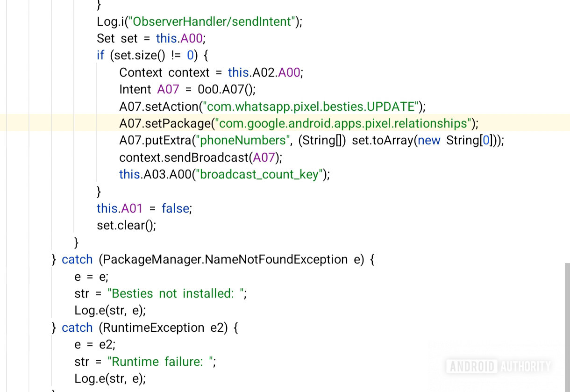Click the set.clear() statement
This screenshot has width=570, height=392.
pos(126,226)
